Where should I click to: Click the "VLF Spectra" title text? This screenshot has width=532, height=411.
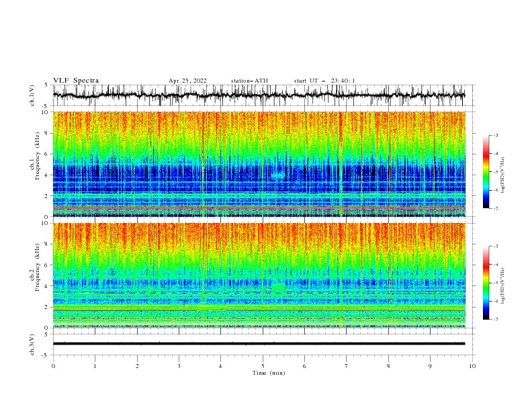(76, 81)
